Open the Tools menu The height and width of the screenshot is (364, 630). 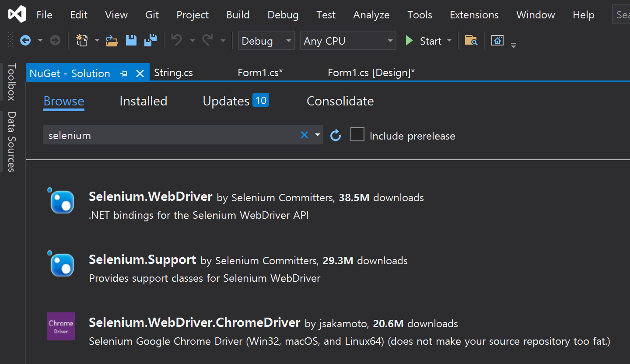[x=420, y=15]
